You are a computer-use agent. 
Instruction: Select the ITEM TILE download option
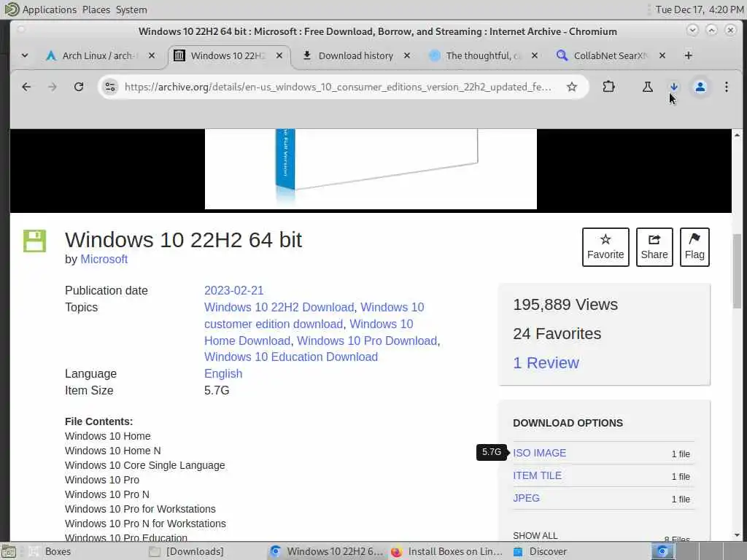pos(537,475)
